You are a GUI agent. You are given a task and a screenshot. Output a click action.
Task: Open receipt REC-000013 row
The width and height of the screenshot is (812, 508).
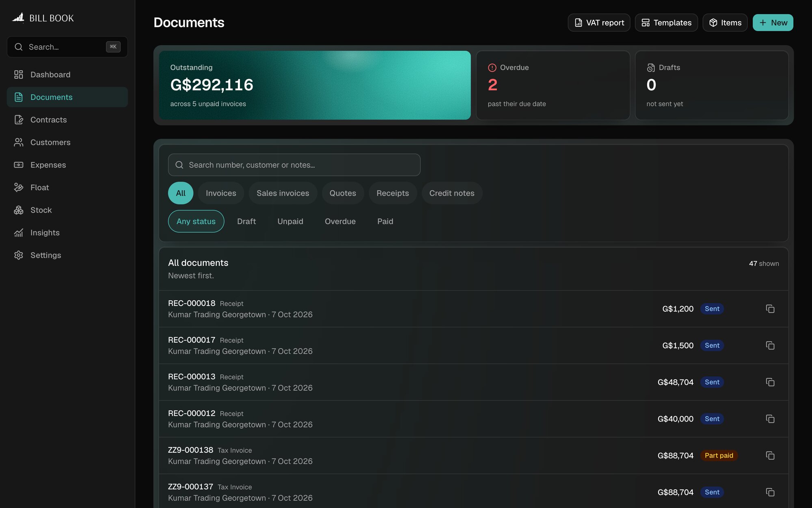coord(473,382)
